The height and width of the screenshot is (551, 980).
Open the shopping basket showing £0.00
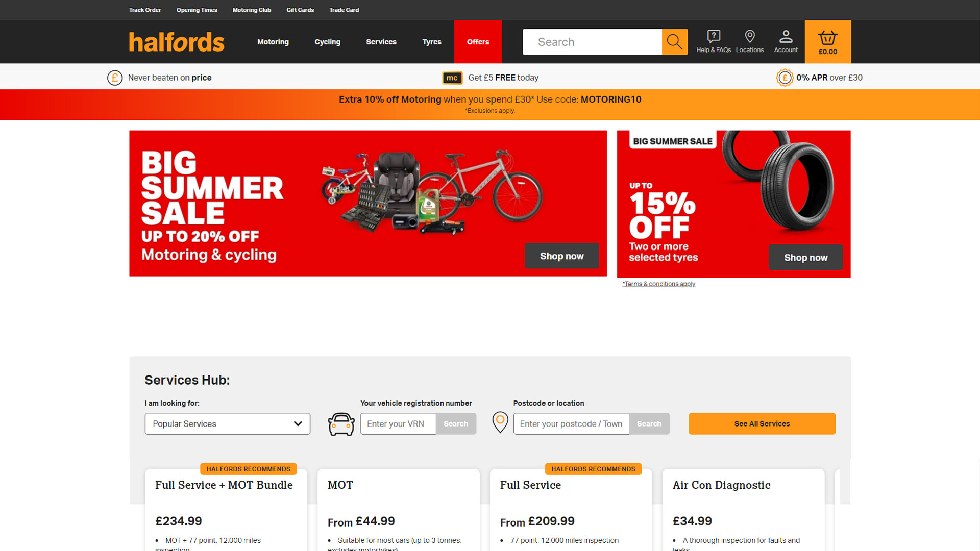pos(828,42)
